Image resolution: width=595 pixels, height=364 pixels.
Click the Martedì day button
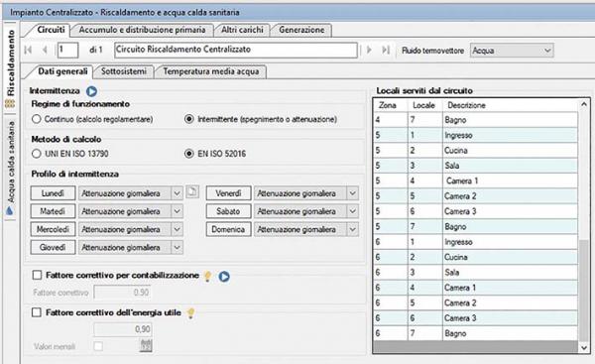pyautogui.click(x=53, y=211)
